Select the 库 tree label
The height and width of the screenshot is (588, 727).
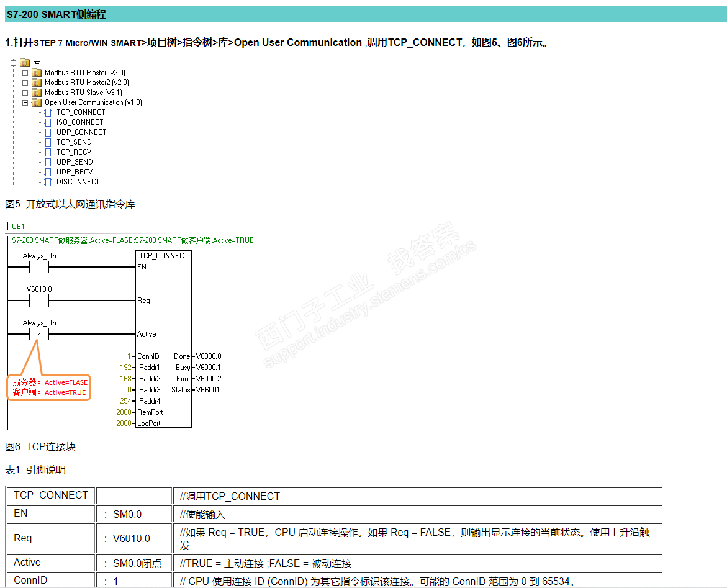pyautogui.click(x=36, y=63)
